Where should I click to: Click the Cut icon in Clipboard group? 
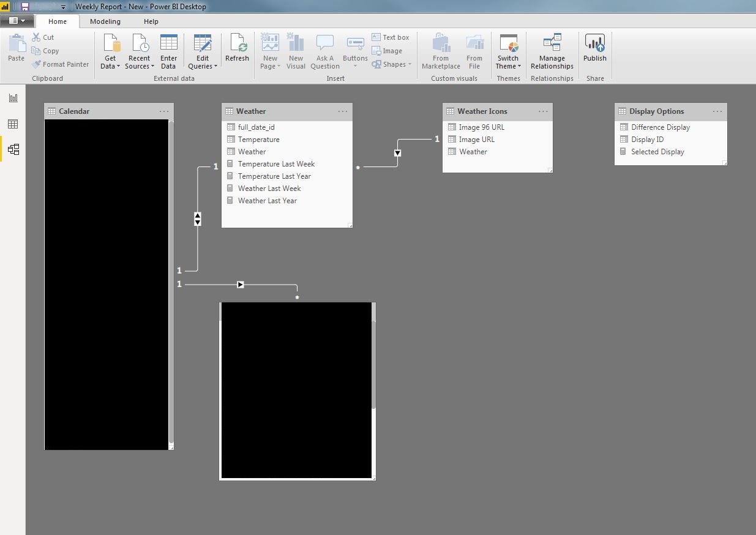pos(36,37)
